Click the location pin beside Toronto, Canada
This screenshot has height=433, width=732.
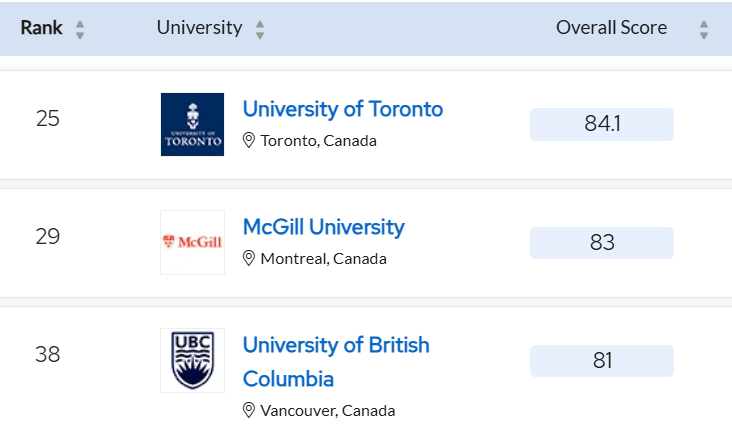(x=250, y=141)
